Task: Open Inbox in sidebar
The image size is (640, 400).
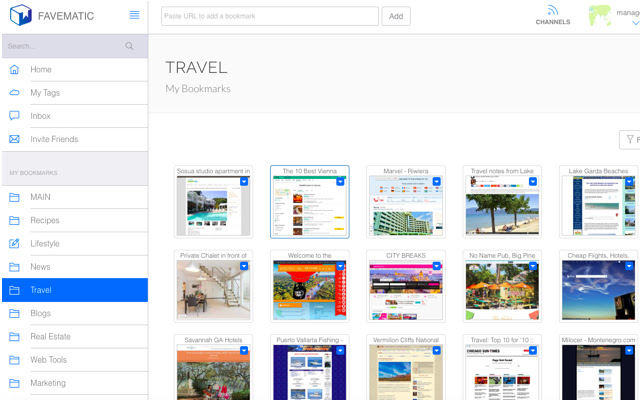Action: [75, 116]
